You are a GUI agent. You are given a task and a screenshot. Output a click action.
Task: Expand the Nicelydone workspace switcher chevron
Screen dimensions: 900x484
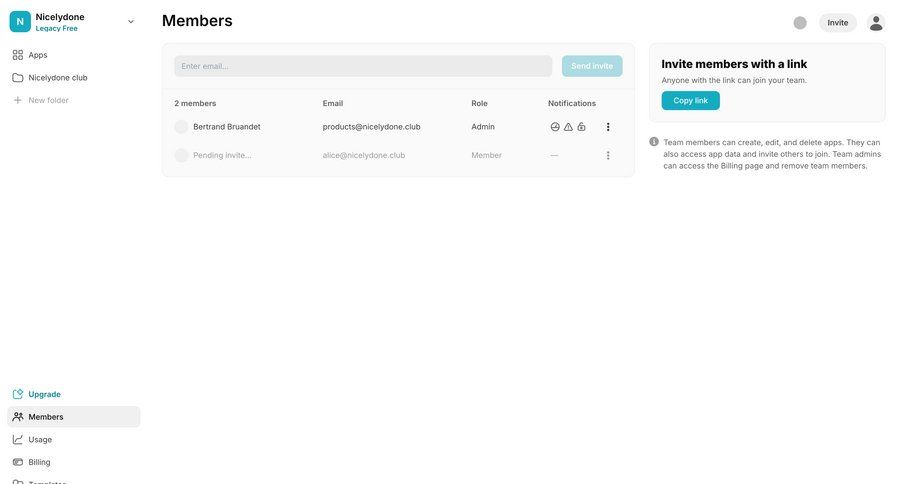point(131,22)
